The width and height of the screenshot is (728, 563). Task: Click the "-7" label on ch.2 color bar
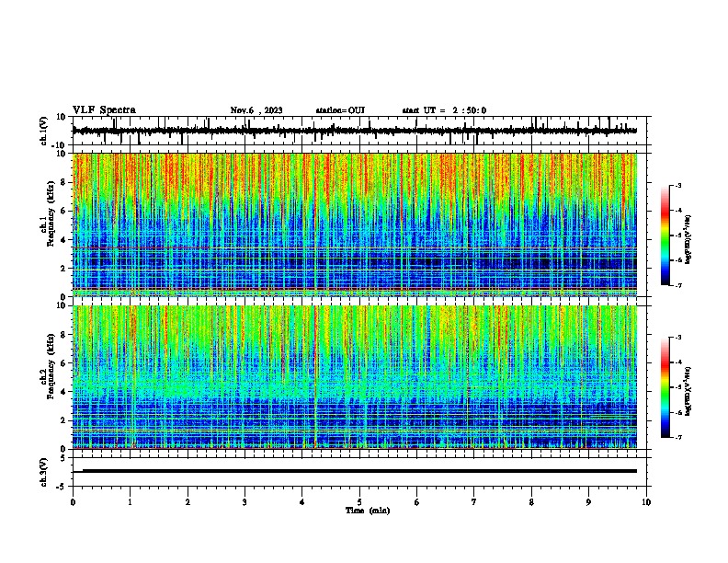[x=677, y=437]
